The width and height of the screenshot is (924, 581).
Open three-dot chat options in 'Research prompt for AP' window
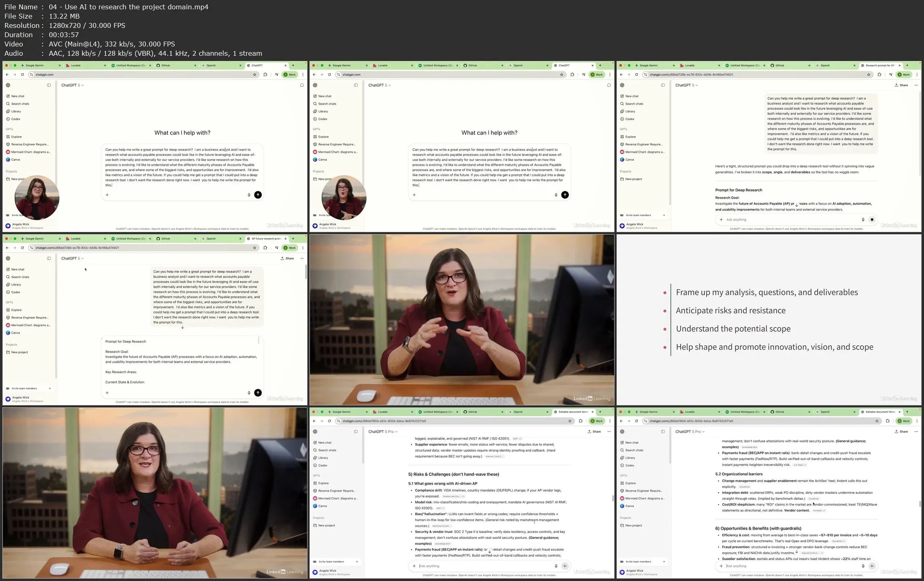point(916,85)
